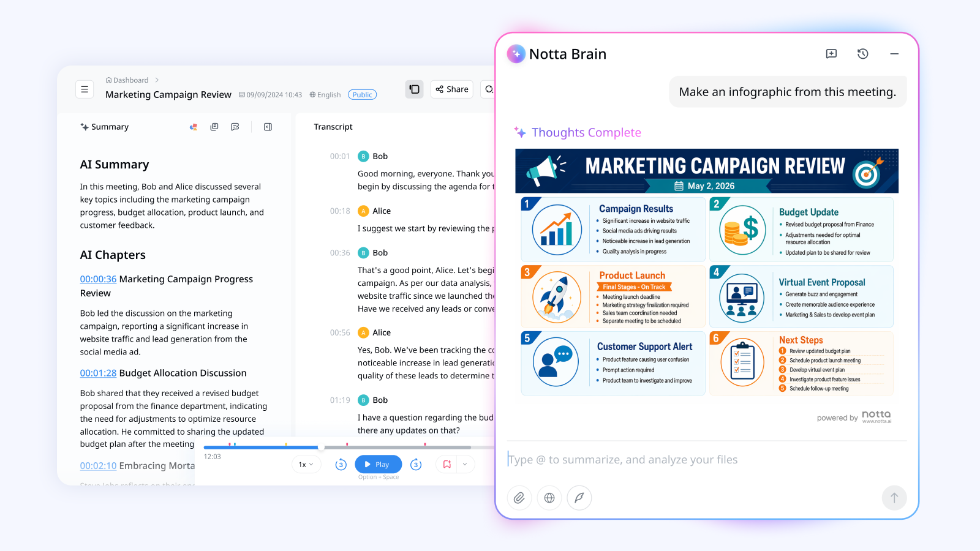Click the powered by notta logo
980x551 pixels.
pyautogui.click(x=854, y=417)
